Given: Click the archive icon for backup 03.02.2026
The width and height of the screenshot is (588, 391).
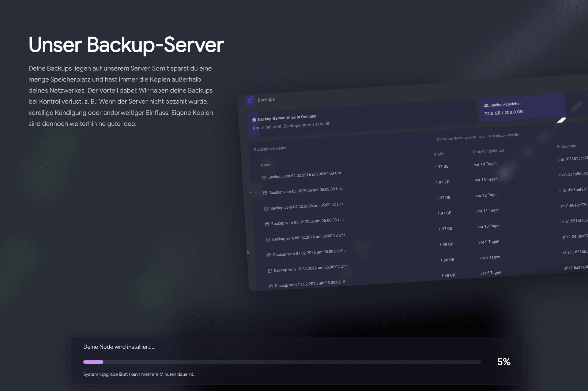Looking at the screenshot, I should pyautogui.click(x=265, y=193).
